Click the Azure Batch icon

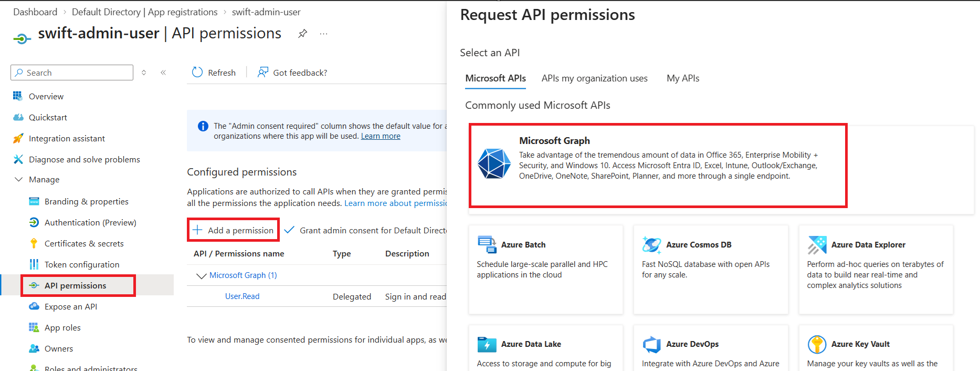point(487,244)
